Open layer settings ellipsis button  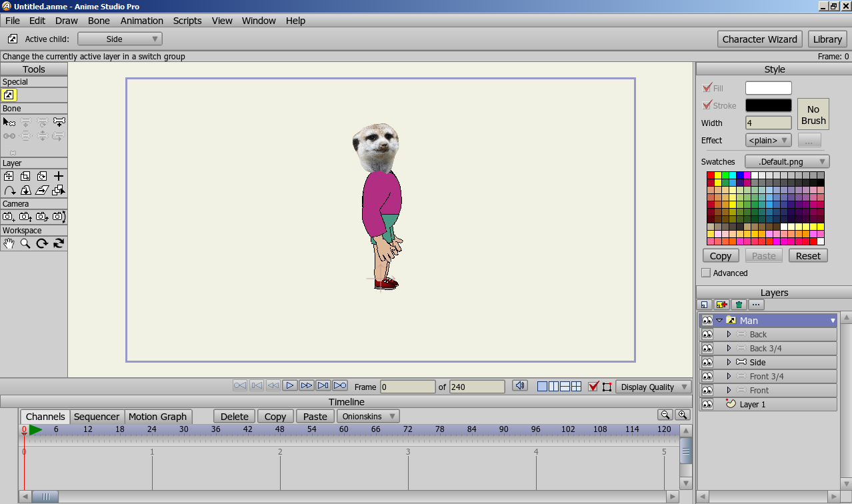[756, 305]
